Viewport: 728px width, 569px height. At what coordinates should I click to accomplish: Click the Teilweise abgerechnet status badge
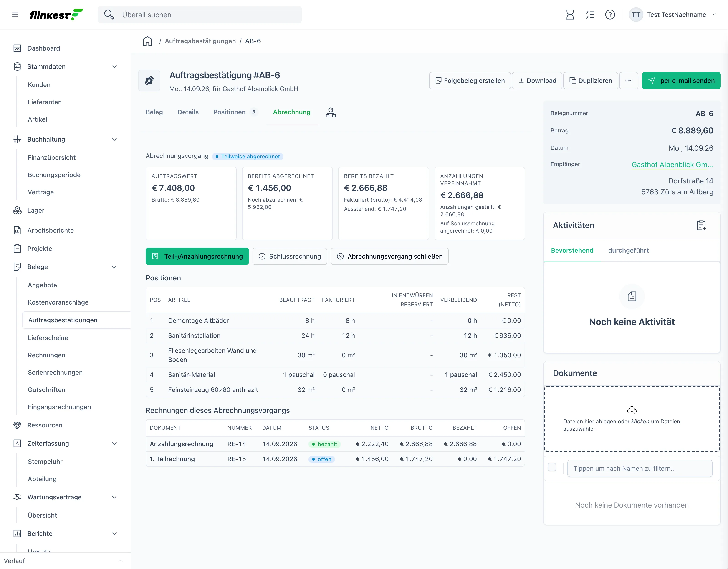pos(248,156)
